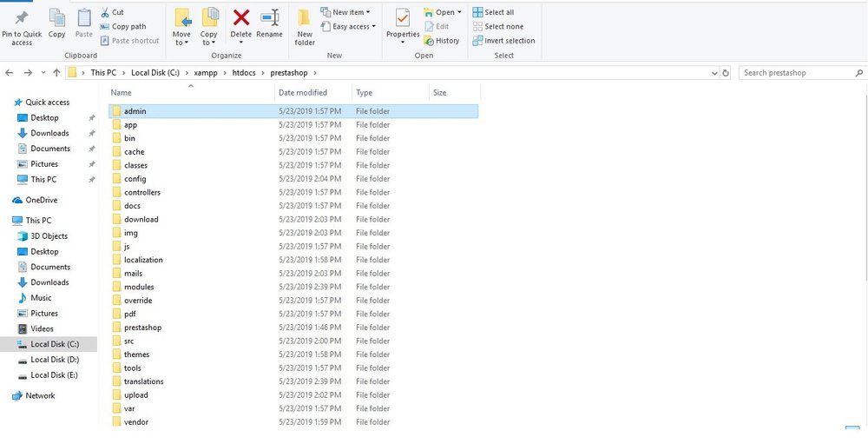Expand the address bar history dropdown

714,73
